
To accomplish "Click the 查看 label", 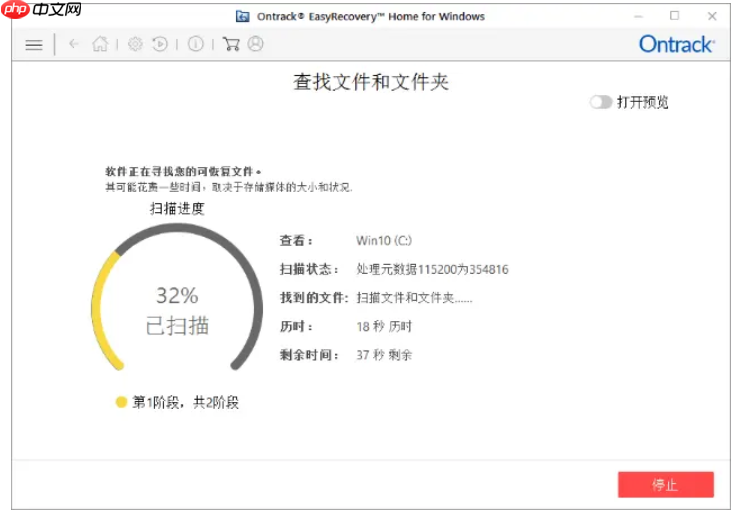I will click(x=296, y=241).
